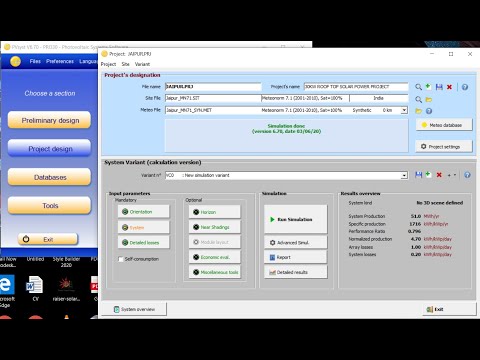480x360 pixels.
Task: Save the project with the floppy icon
Action: (x=439, y=87)
